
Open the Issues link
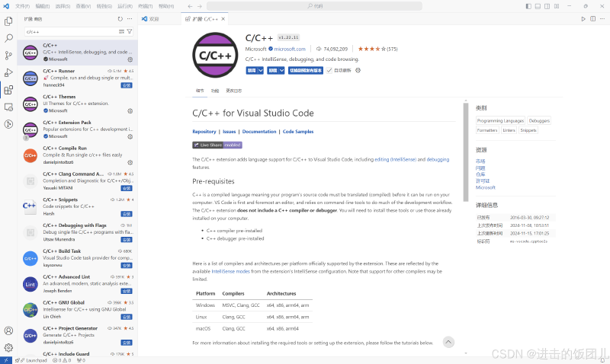pos(230,132)
